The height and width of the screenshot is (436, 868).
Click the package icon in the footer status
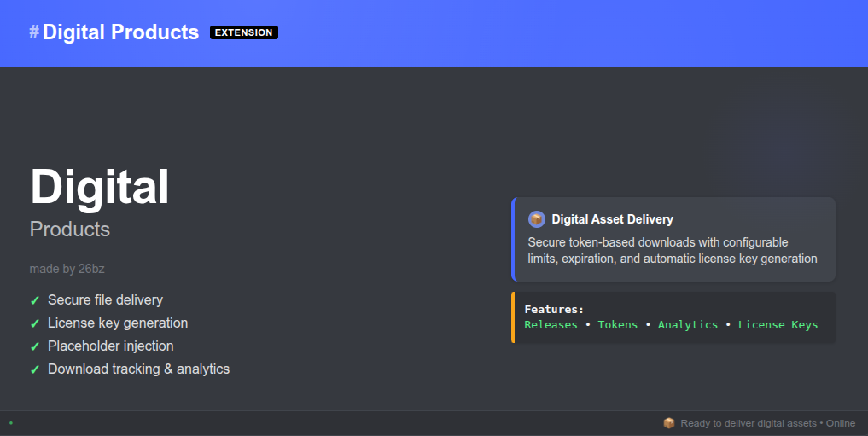tap(669, 423)
